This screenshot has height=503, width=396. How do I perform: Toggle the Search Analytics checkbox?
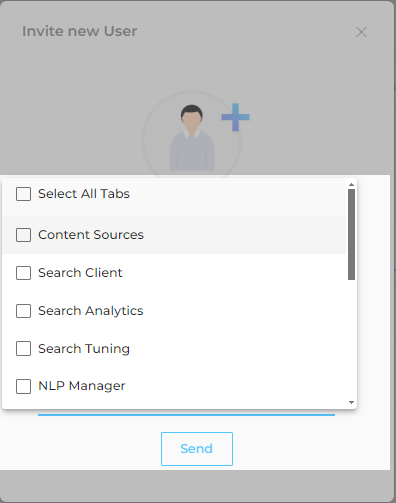point(23,311)
